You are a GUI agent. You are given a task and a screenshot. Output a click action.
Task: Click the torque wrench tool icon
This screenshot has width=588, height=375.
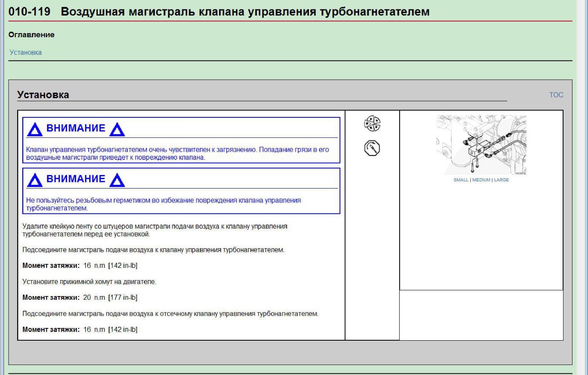(372, 148)
